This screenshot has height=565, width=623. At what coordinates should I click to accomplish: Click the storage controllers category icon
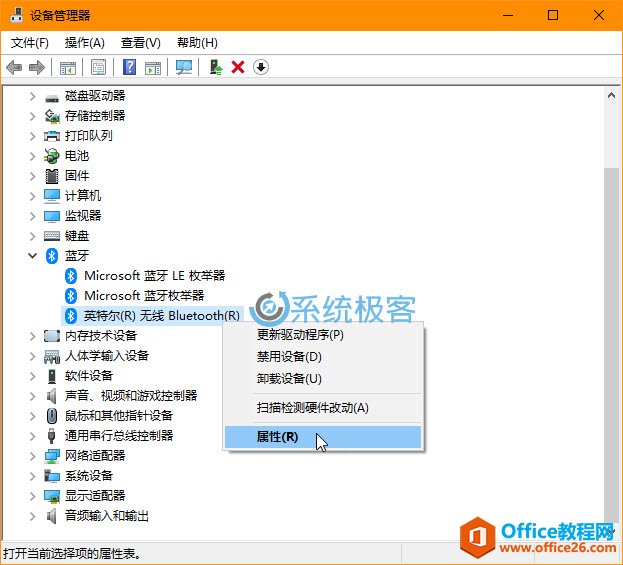(x=52, y=116)
